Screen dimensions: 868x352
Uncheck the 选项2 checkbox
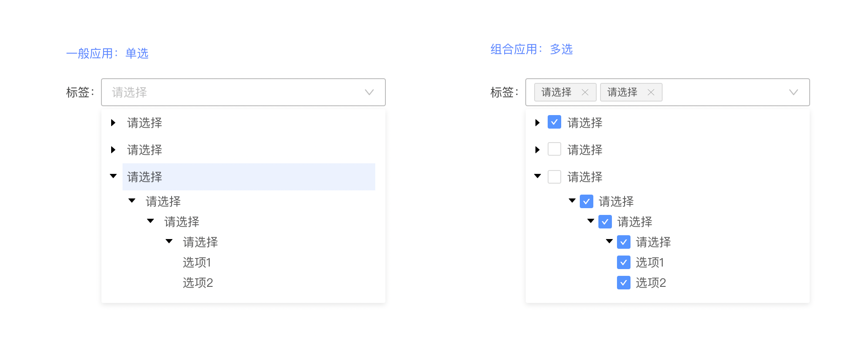pyautogui.click(x=624, y=283)
